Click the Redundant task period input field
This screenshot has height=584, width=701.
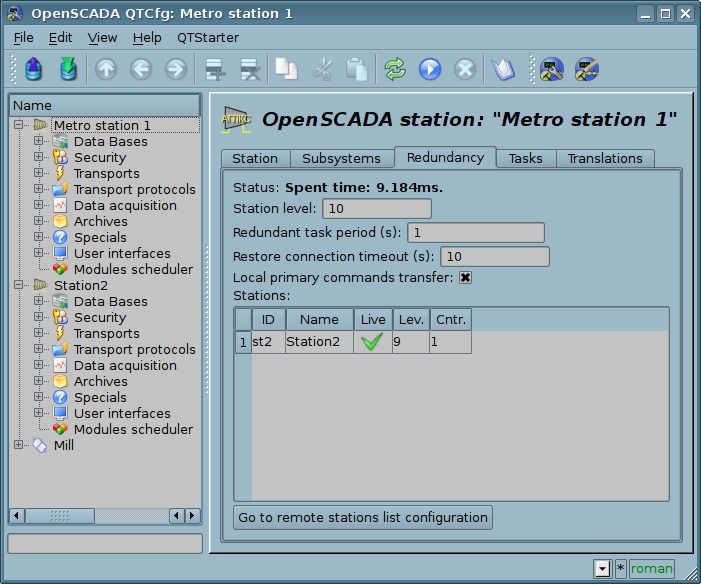(476, 233)
